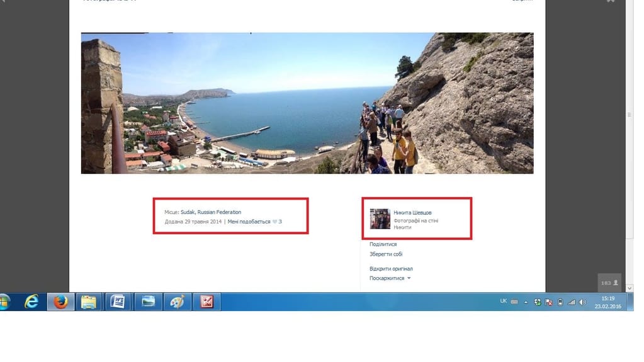This screenshot has height=362, width=644.
Task: Open the File Explorer folder icon
Action: point(89,302)
